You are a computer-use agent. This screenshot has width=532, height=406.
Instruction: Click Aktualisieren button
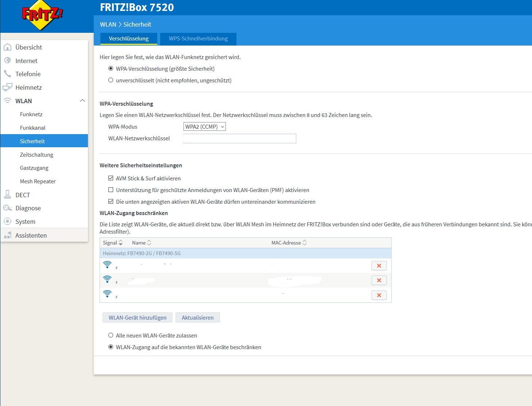(x=198, y=317)
